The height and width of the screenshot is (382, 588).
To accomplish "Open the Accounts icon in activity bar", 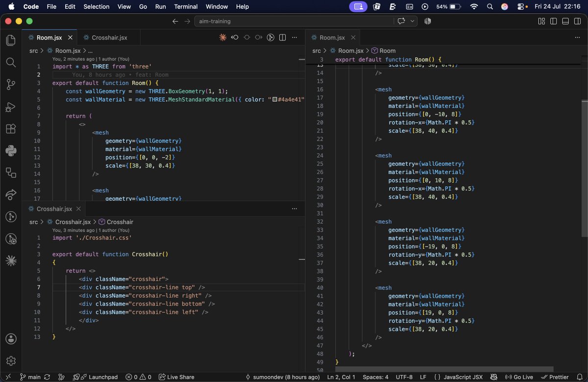I will pyautogui.click(x=11, y=339).
